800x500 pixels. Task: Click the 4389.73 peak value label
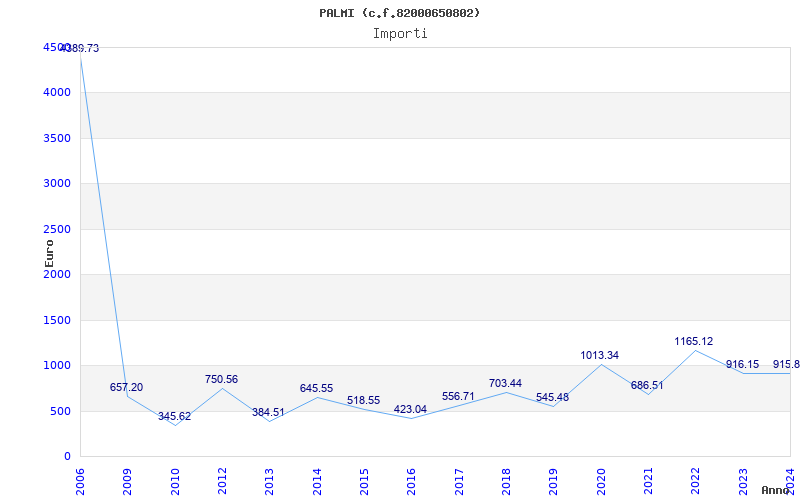[80, 49]
